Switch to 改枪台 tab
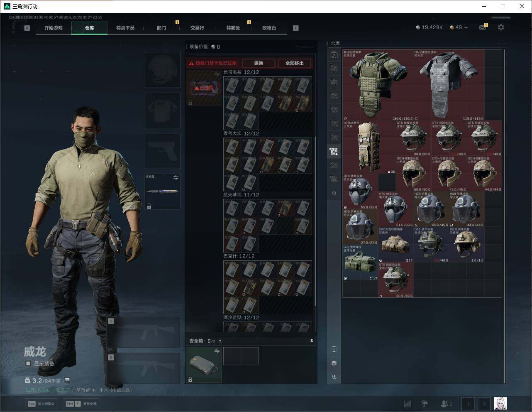The width and height of the screenshot is (532, 412). click(x=269, y=28)
